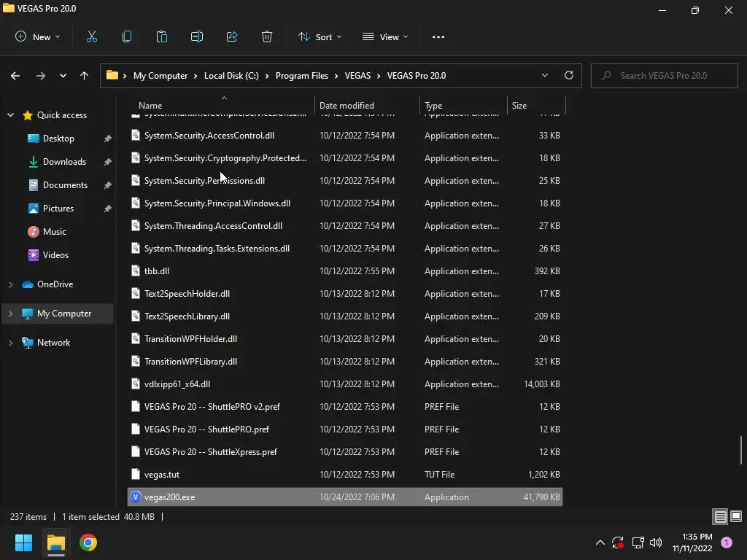Select Network in the navigation pane

pos(53,343)
